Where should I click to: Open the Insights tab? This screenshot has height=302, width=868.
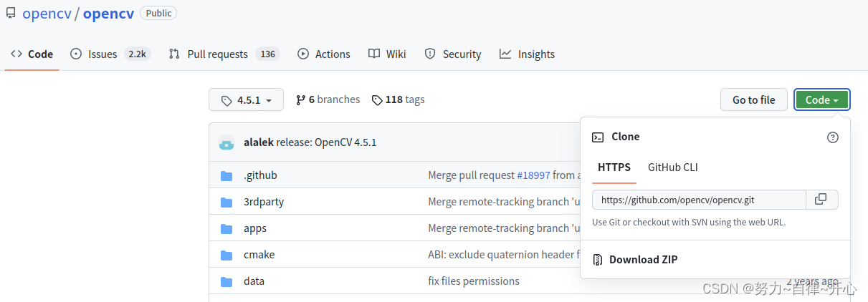click(528, 54)
